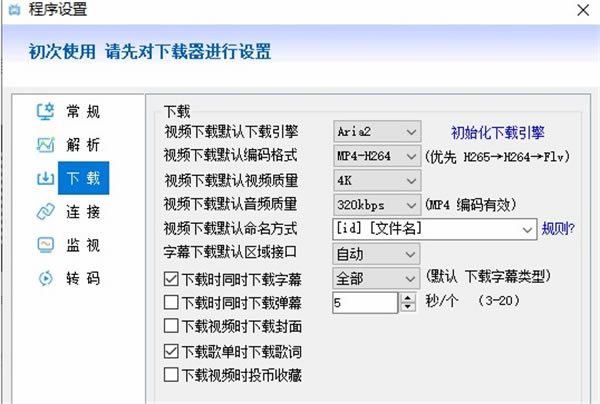The width and height of the screenshot is (600, 404).
Task: Select the 连接 settings tab label
Action: click(x=81, y=211)
